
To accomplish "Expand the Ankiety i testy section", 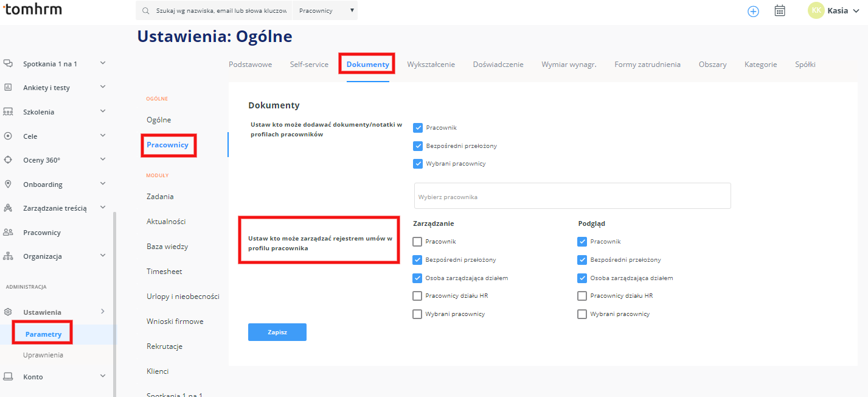I will pos(102,87).
